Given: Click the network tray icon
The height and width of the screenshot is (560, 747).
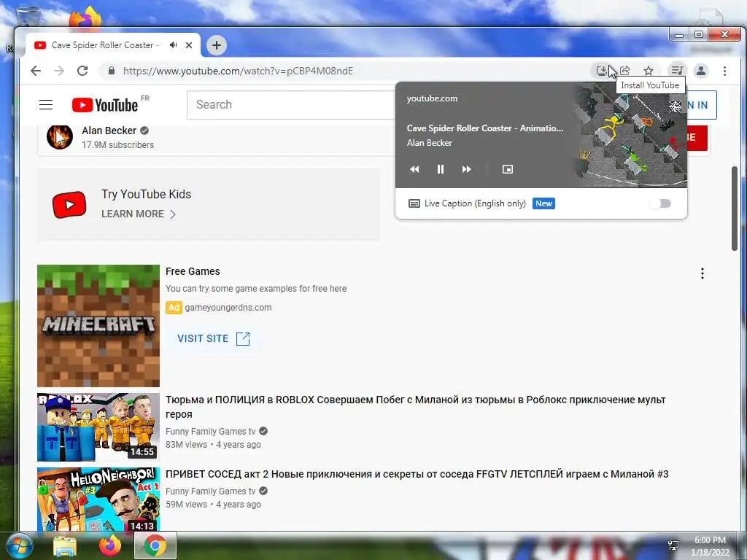Looking at the screenshot, I should [x=673, y=545].
